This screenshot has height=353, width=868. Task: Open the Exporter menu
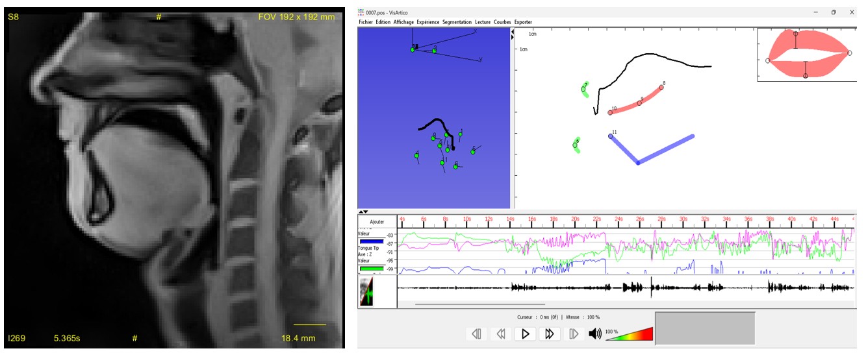pos(523,22)
